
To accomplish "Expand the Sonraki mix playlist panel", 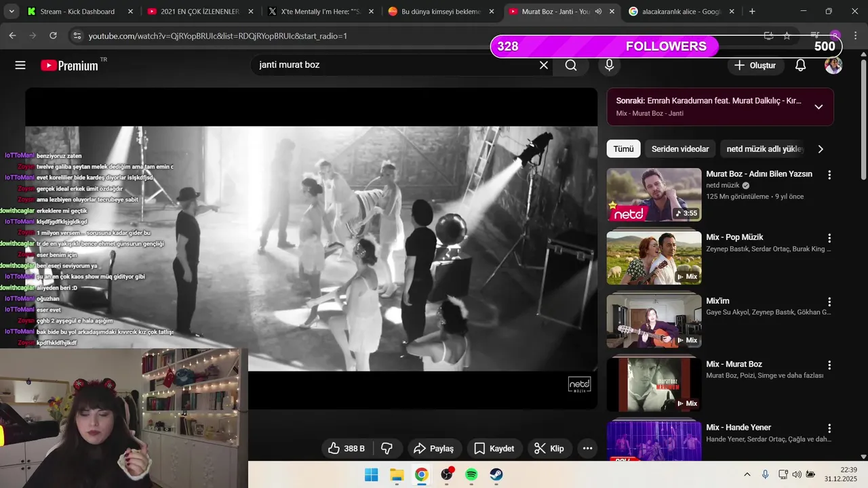I will tap(818, 106).
